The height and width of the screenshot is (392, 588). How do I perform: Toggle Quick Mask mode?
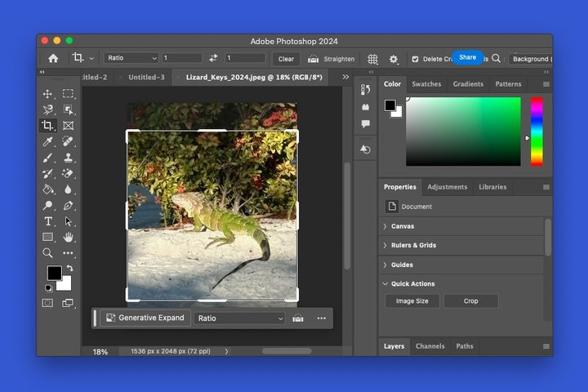click(x=47, y=303)
